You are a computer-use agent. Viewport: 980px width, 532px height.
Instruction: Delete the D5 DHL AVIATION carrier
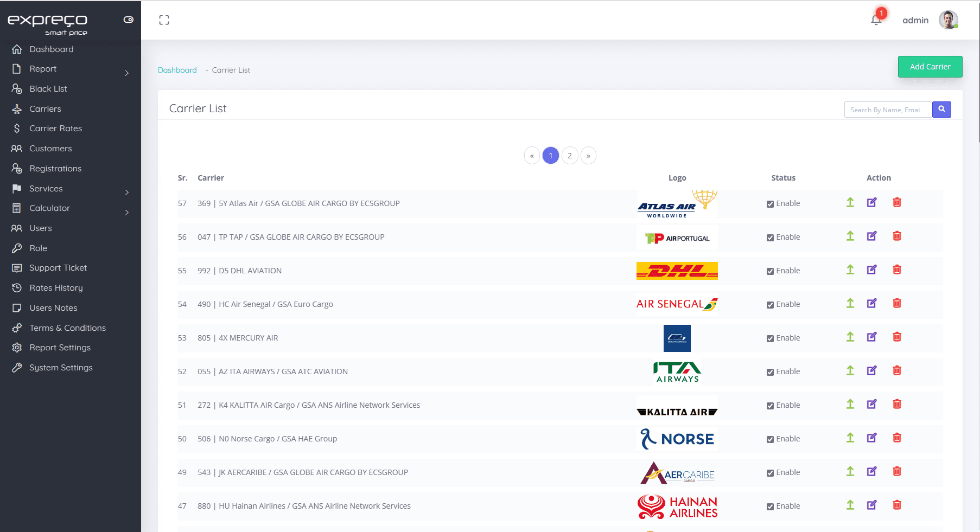point(897,270)
